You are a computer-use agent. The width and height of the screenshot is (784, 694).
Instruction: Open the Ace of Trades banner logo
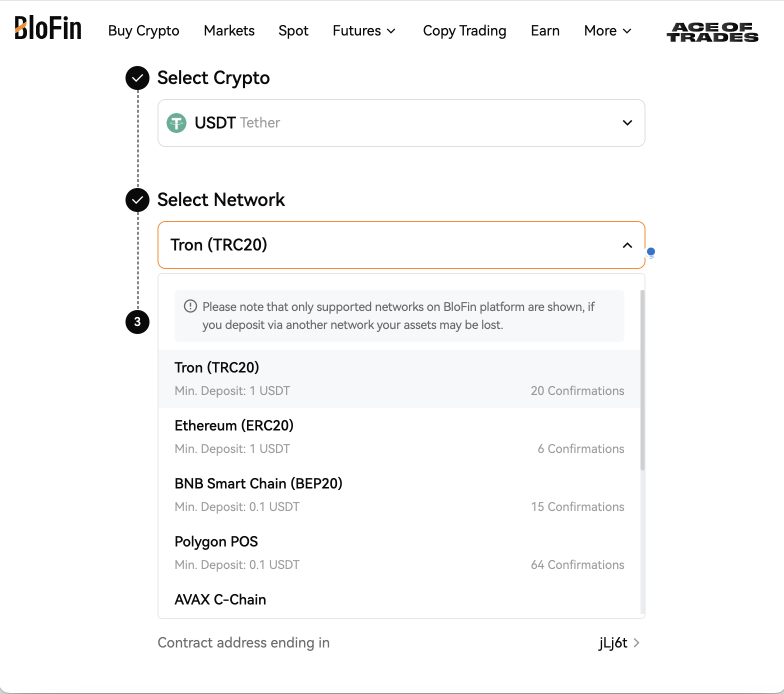pos(712,32)
